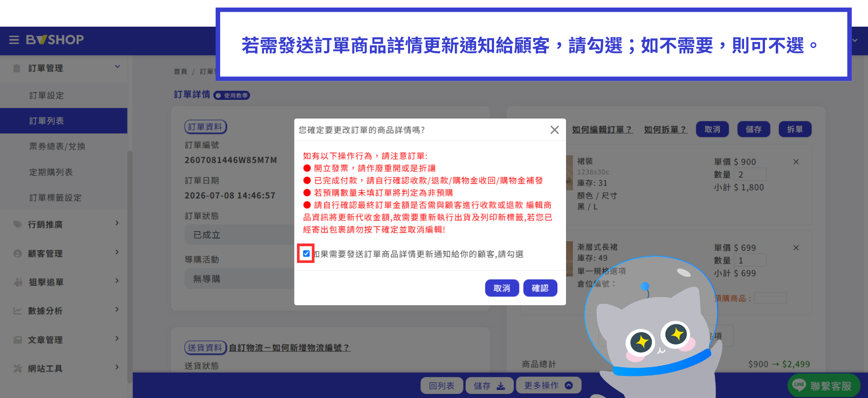
Task: Open the hamburger menu beside BVSHOP logo
Action: pyautogui.click(x=14, y=40)
